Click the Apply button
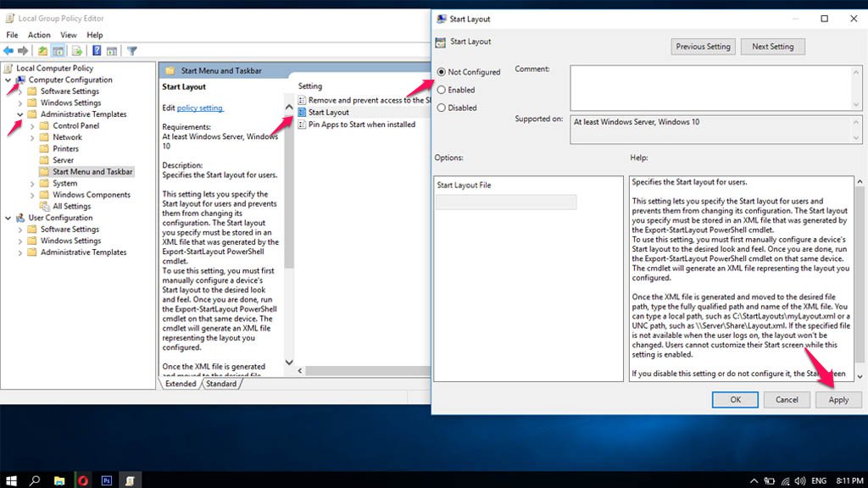Screen dimensions: 868x488 838,400
